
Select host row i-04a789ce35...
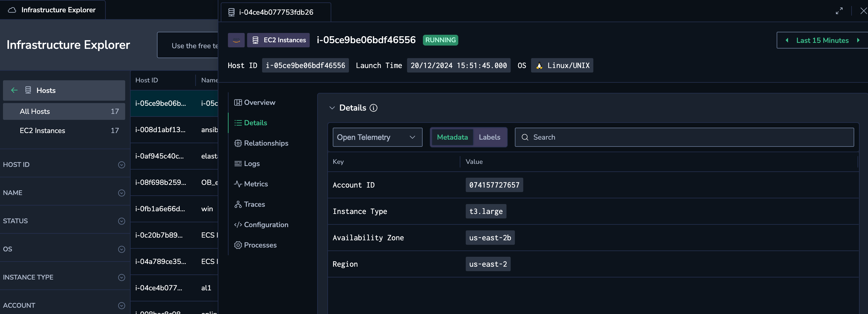[x=174, y=262]
